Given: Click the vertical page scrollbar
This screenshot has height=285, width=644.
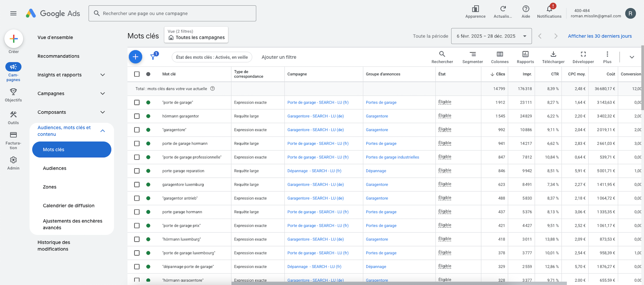Looking at the screenshot, I should (642, 78).
